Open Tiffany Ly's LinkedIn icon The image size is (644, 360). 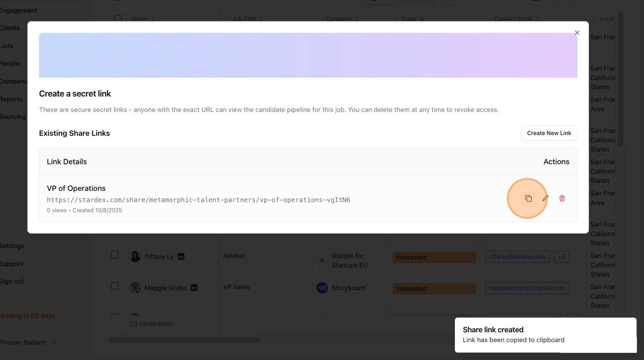coord(181,256)
